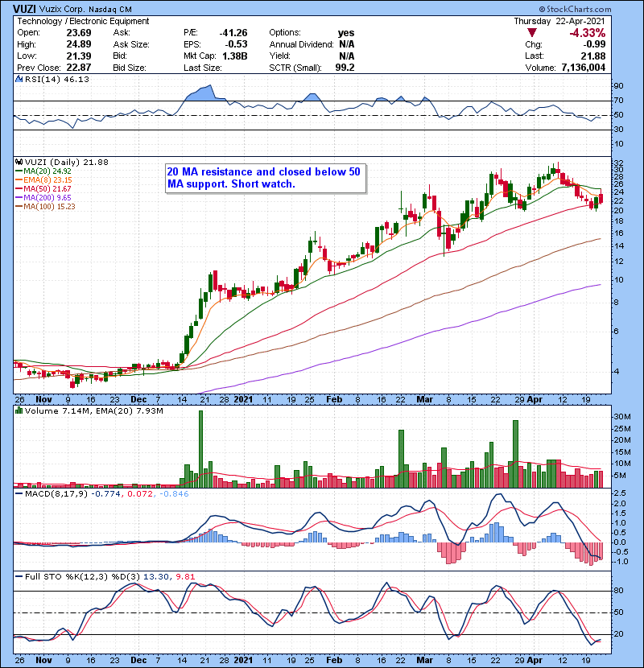This screenshot has width=644, height=668.
Task: Click the Annual Dividend N/A entry
Action: click(x=312, y=44)
